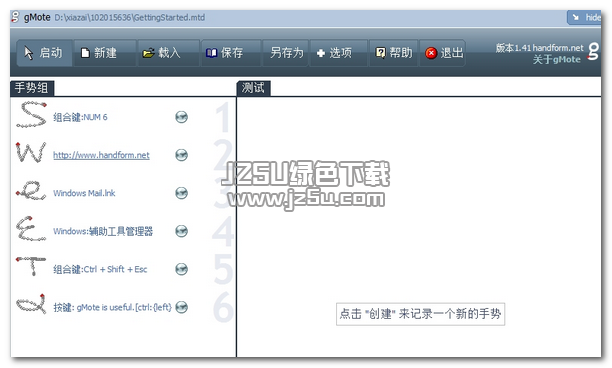Click the 按键: gMote is useful text

[112, 308]
